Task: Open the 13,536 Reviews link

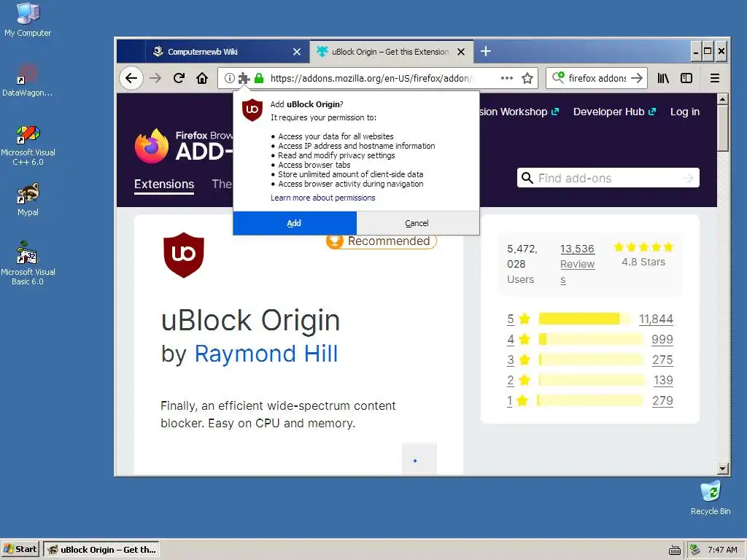Action: tap(578, 264)
